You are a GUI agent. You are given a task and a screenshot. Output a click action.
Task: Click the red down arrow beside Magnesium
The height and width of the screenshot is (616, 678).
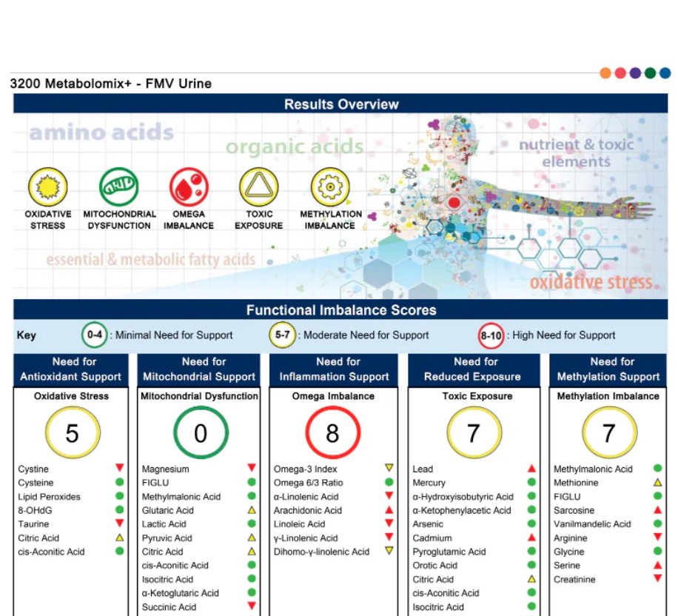point(252,468)
